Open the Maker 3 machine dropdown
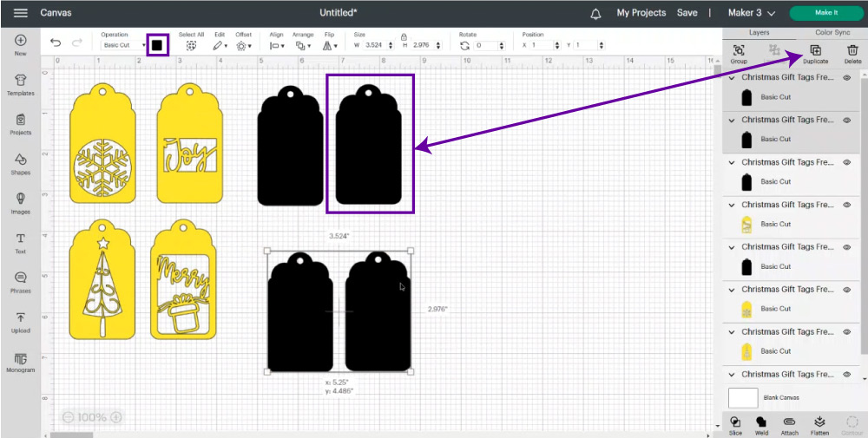Viewport: 868px width, 438px height. point(752,13)
